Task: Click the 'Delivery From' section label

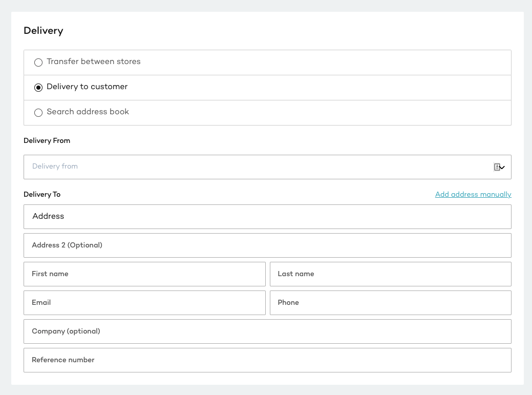Action: click(47, 141)
